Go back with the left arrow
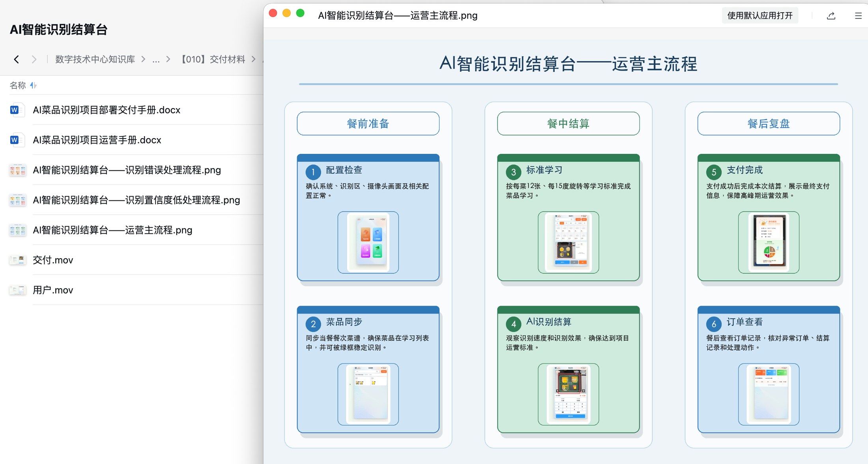 point(16,60)
